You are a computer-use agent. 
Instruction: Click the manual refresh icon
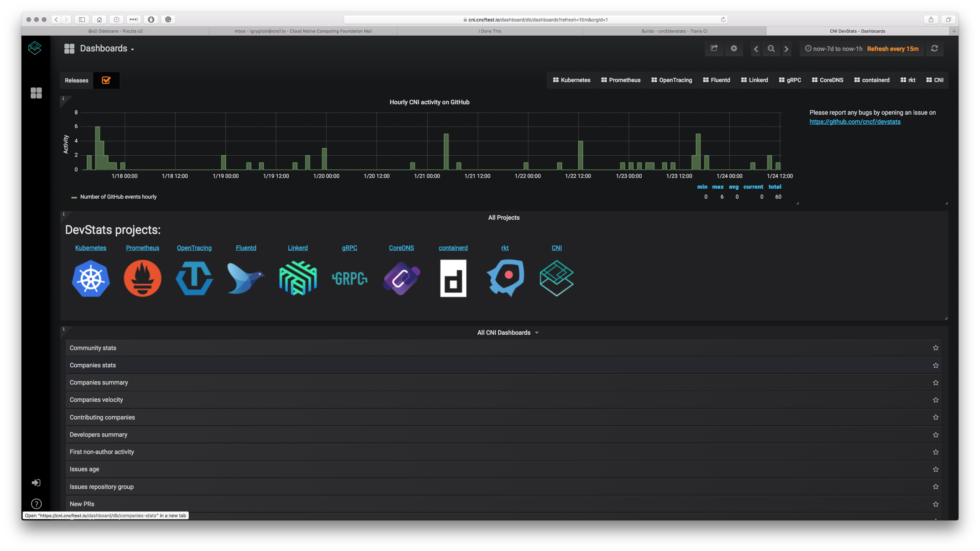934,49
